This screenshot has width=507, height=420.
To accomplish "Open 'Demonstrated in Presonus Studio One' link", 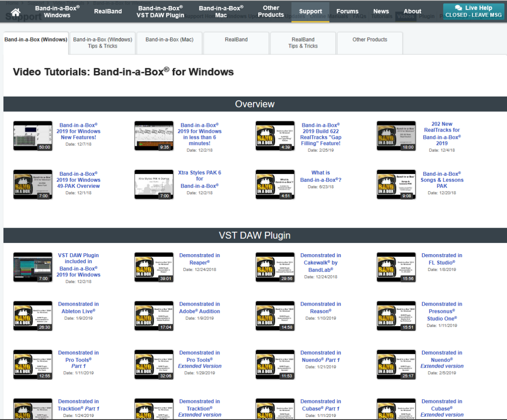I will click(x=442, y=311).
